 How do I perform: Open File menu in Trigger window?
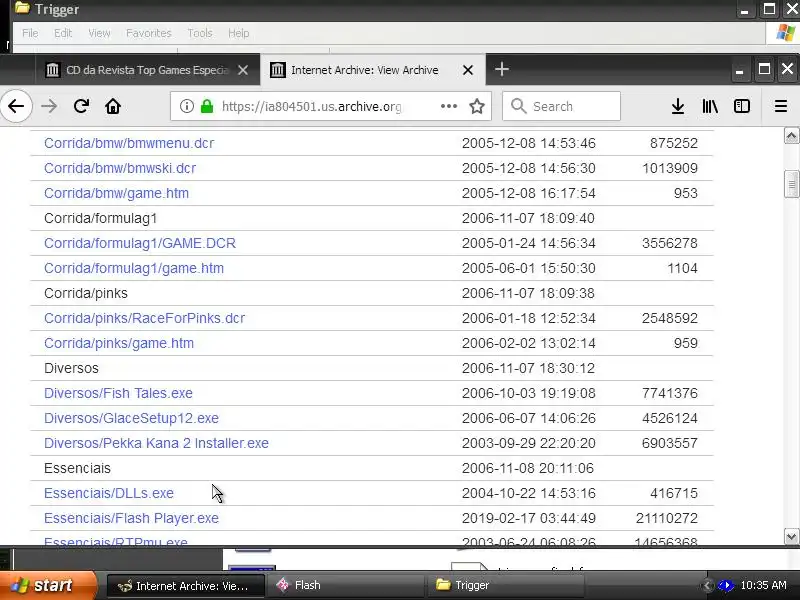(30, 33)
